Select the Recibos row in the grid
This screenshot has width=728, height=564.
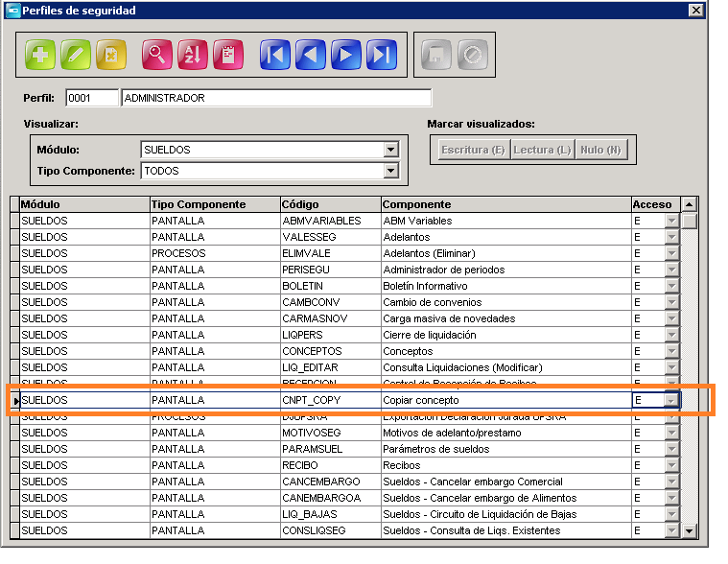pyautogui.click(x=345, y=465)
